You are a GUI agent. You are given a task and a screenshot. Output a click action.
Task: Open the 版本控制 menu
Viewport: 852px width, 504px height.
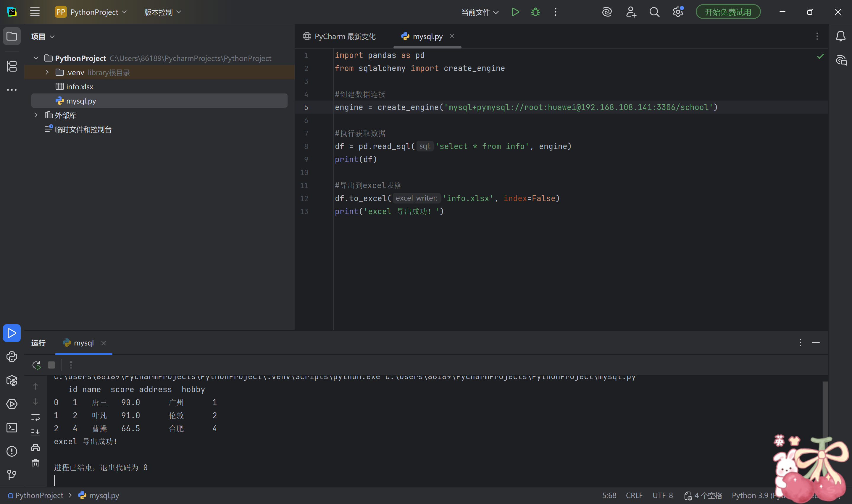(162, 12)
